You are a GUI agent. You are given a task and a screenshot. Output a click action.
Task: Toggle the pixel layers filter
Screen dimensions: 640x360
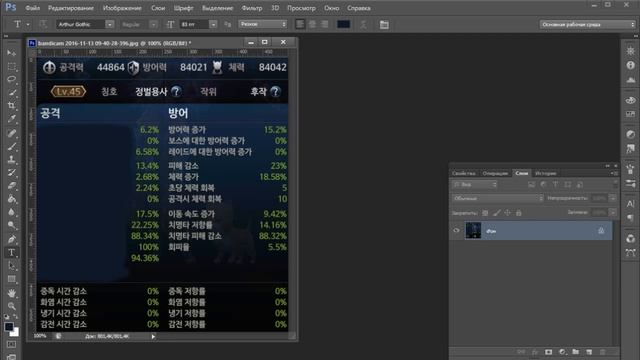(531, 185)
